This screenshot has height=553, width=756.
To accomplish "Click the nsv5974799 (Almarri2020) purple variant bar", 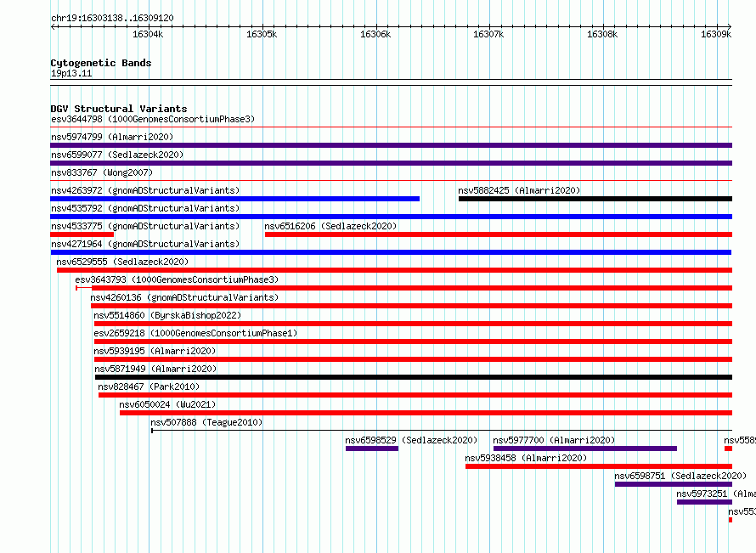I will pyautogui.click(x=391, y=145).
